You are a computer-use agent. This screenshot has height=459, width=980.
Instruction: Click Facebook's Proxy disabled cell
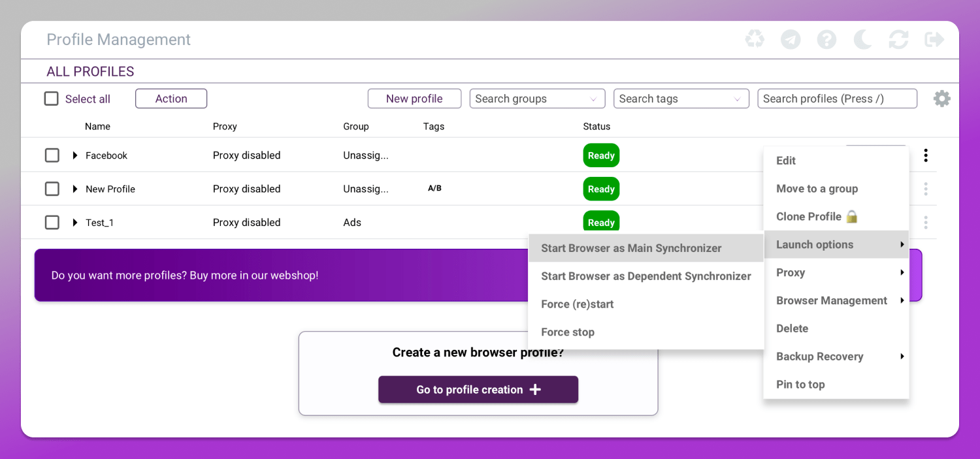click(x=246, y=155)
